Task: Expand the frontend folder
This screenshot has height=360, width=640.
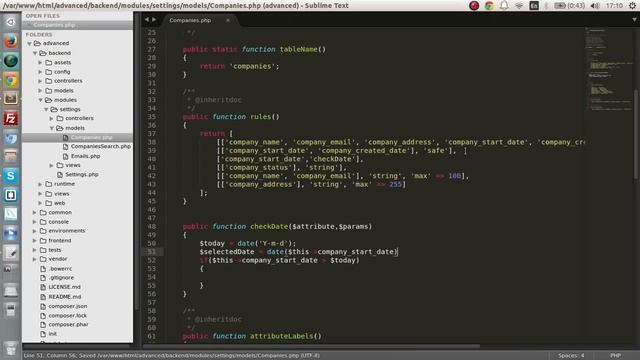Action: tap(35, 241)
